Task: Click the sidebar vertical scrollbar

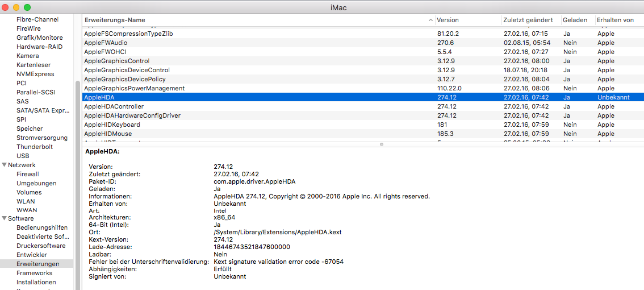Action: click(x=78, y=171)
